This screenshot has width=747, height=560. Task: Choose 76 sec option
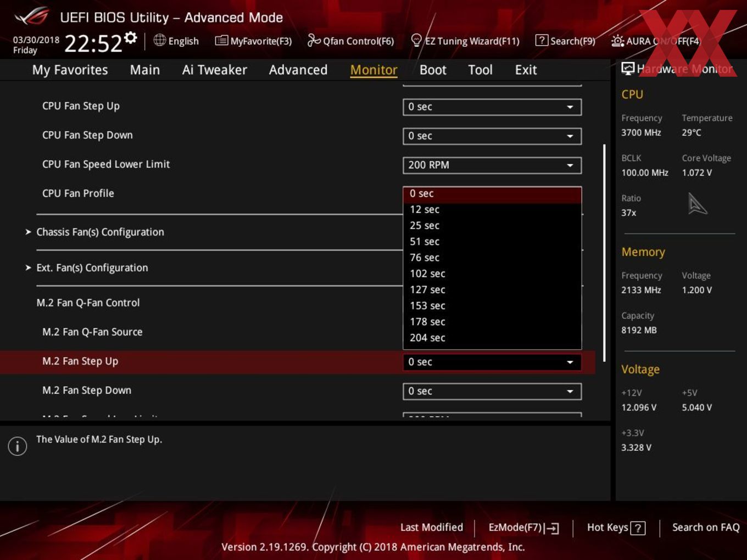[492, 257]
